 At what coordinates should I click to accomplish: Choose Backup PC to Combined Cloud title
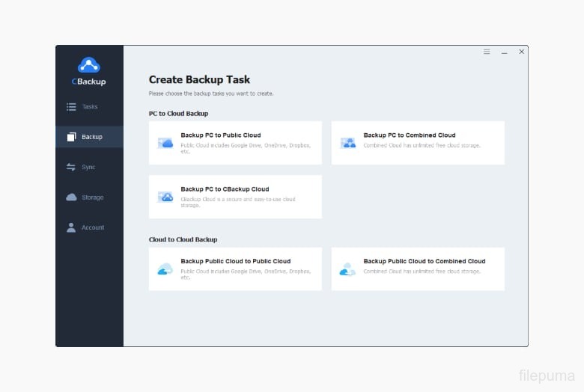pyautogui.click(x=409, y=135)
